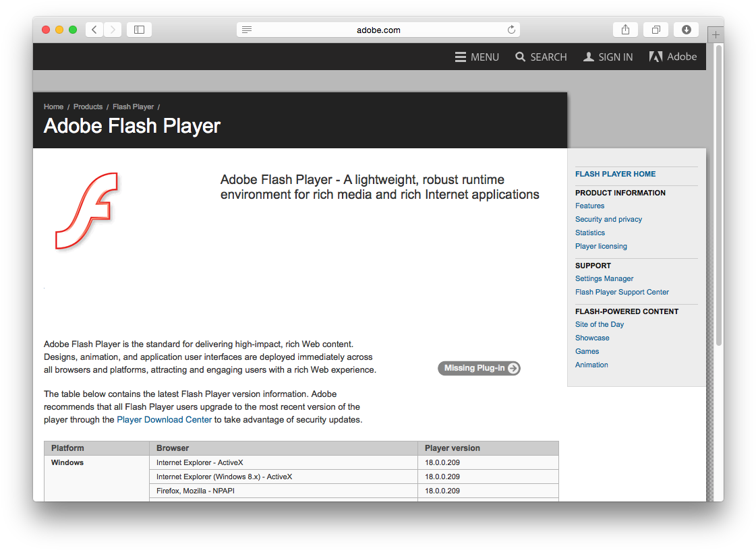This screenshot has height=550, width=756.
Task: Click the Adobe Flash Player page heading
Action: point(132,126)
